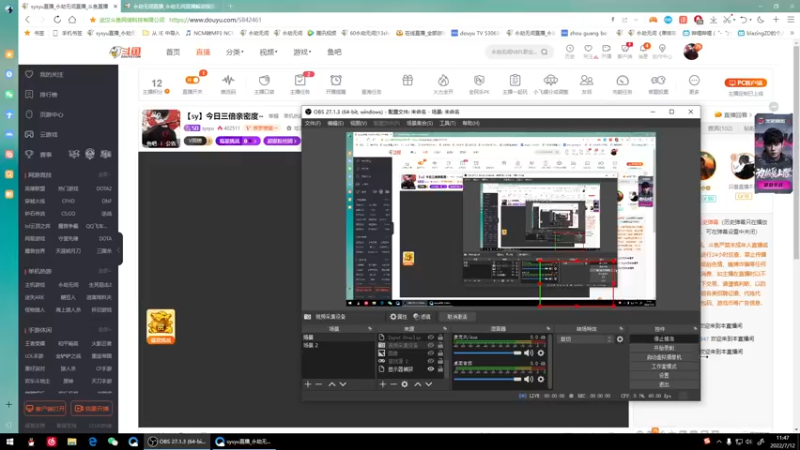Adjust the desktop audio volume slider
Screen dimensions: 800x450
pyautogui.click(x=488, y=379)
